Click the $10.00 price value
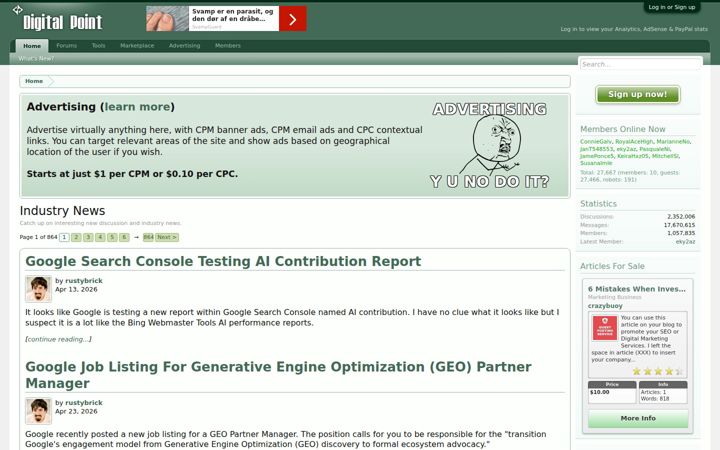The image size is (720, 450). (600, 392)
